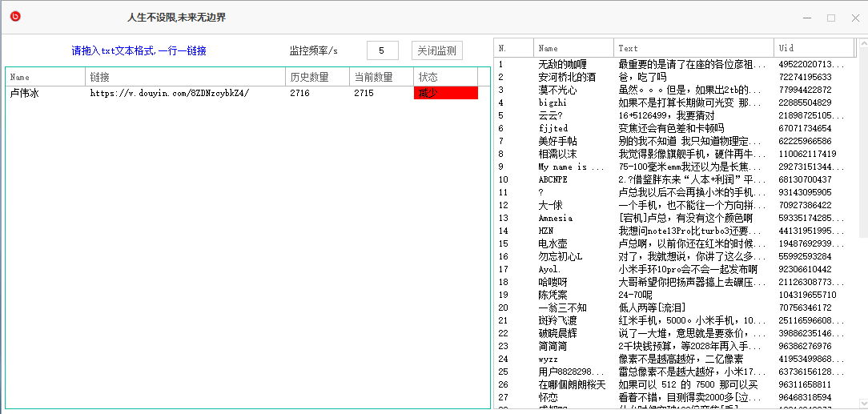Image resolution: width=868 pixels, height=414 pixels.
Task: Click the red app logo in title bar
Action: point(15,17)
